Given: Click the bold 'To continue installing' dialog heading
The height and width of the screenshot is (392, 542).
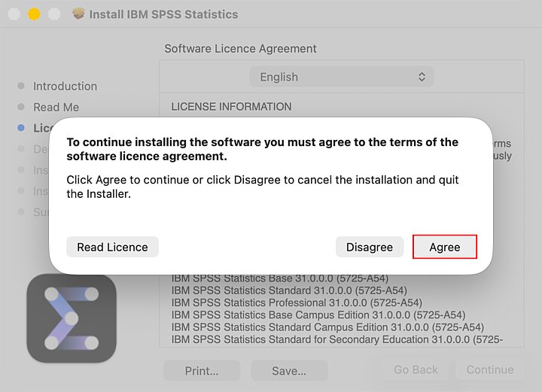Looking at the screenshot, I should (x=263, y=149).
